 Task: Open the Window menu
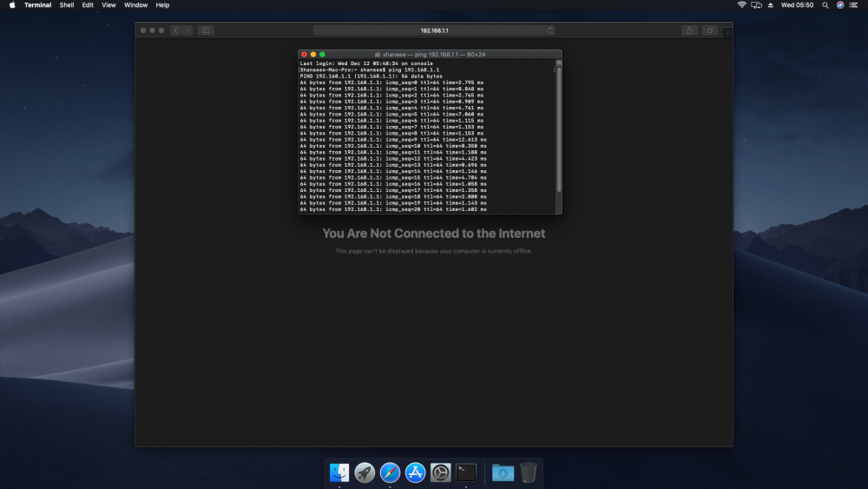click(135, 5)
